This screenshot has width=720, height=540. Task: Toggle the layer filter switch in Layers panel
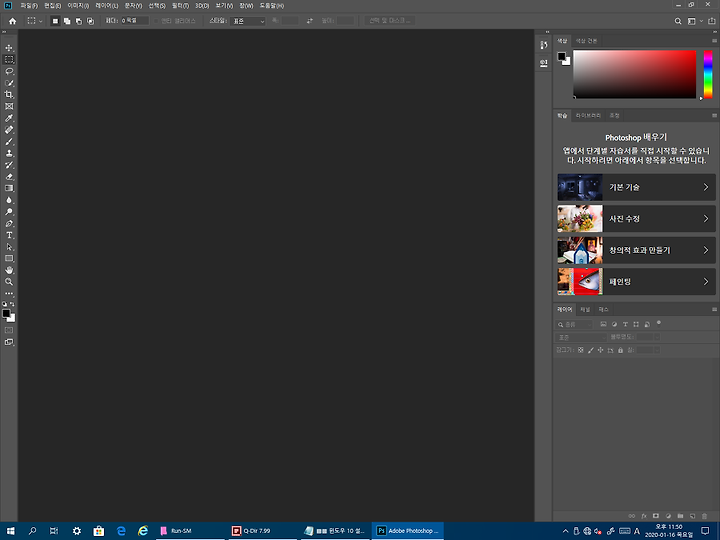[x=658, y=323]
